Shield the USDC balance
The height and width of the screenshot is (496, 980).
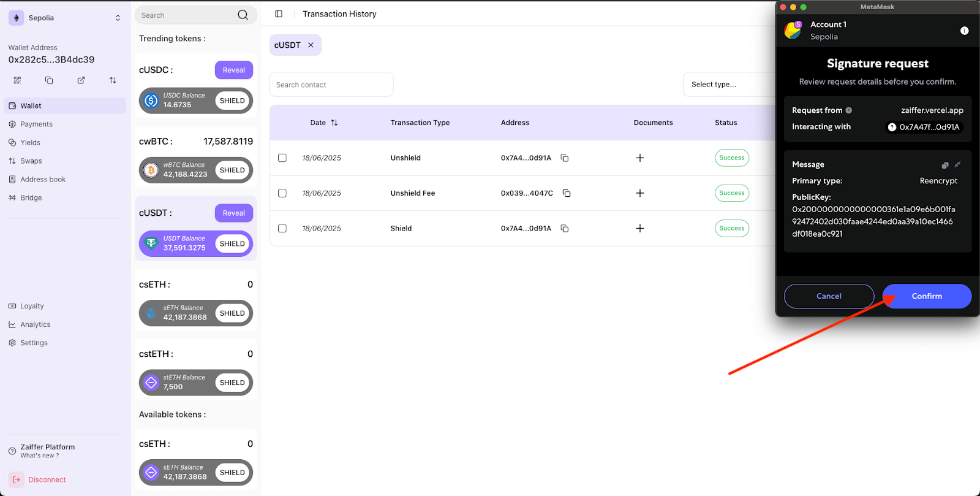coord(232,101)
